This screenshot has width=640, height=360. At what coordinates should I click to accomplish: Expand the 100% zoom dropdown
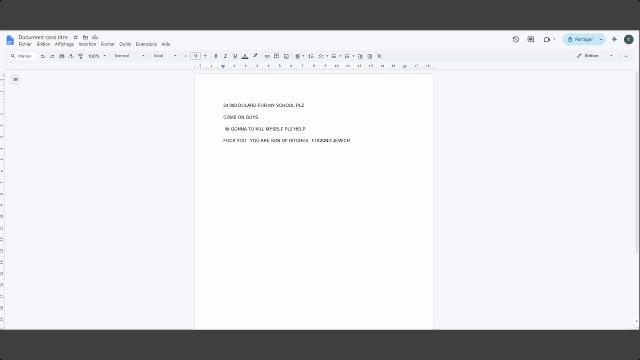point(97,56)
